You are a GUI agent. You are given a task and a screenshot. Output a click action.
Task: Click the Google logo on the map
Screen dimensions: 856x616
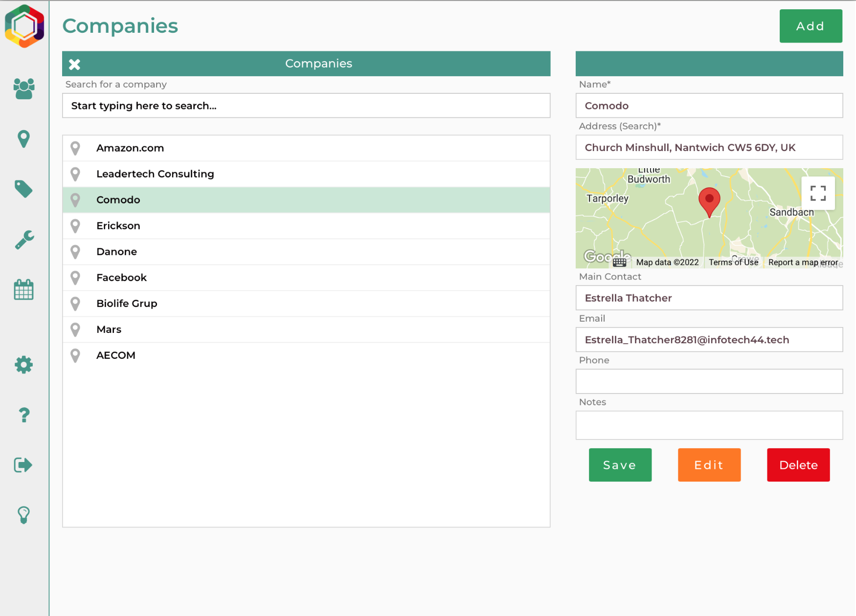(607, 256)
